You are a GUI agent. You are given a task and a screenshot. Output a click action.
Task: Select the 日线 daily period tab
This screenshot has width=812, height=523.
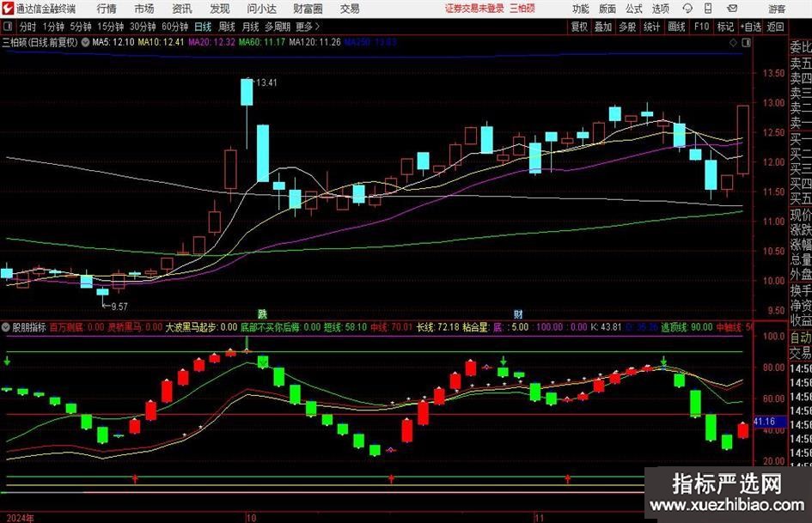203,27
